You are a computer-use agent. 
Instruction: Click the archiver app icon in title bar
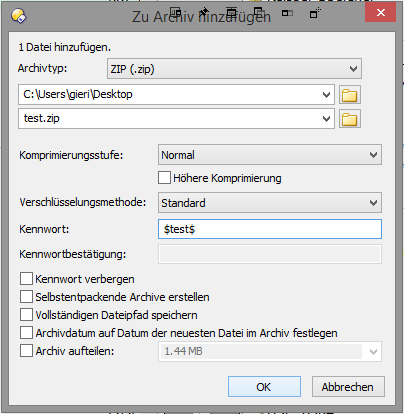[x=19, y=16]
